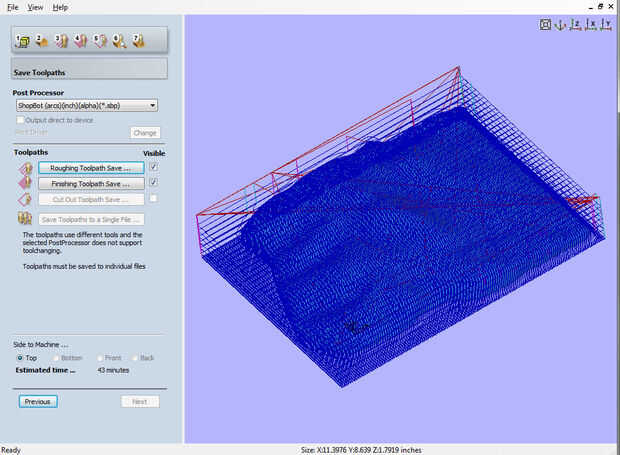View model along the X axis

(x=591, y=25)
